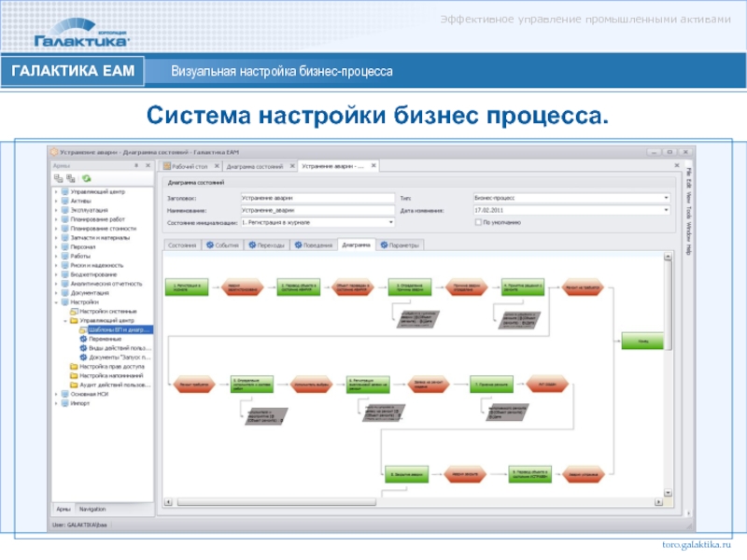Open the vertical Edit menu
The image size is (747, 560).
(688, 183)
